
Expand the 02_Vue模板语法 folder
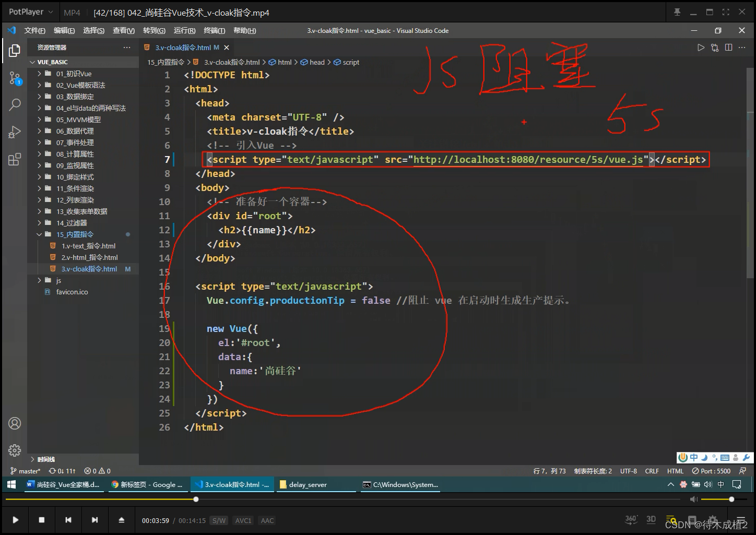(x=84, y=85)
